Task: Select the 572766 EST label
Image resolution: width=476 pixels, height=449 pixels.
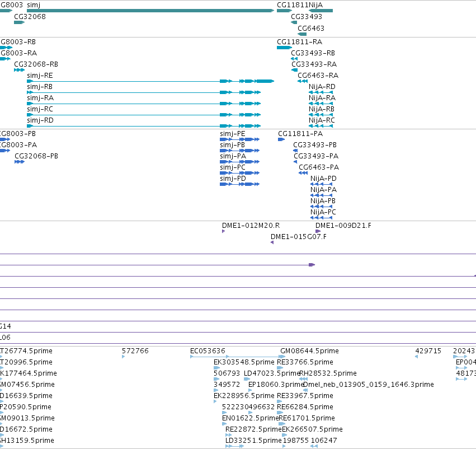Action: 135,351
